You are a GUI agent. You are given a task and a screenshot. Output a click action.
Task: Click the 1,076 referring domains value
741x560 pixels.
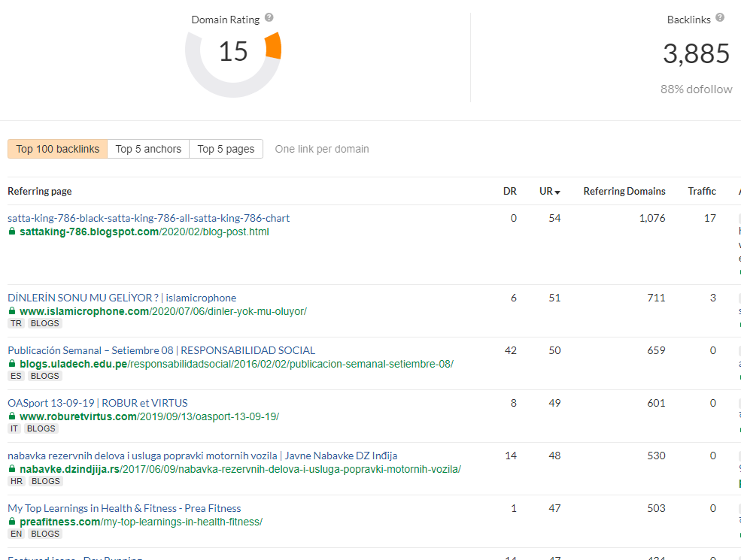[x=652, y=218]
